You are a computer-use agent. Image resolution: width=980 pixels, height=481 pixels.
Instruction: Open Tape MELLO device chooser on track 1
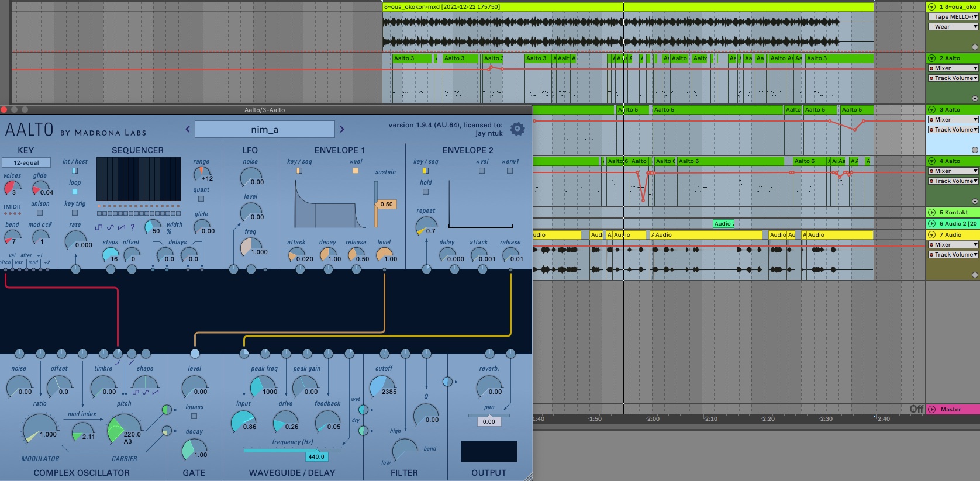pyautogui.click(x=953, y=17)
